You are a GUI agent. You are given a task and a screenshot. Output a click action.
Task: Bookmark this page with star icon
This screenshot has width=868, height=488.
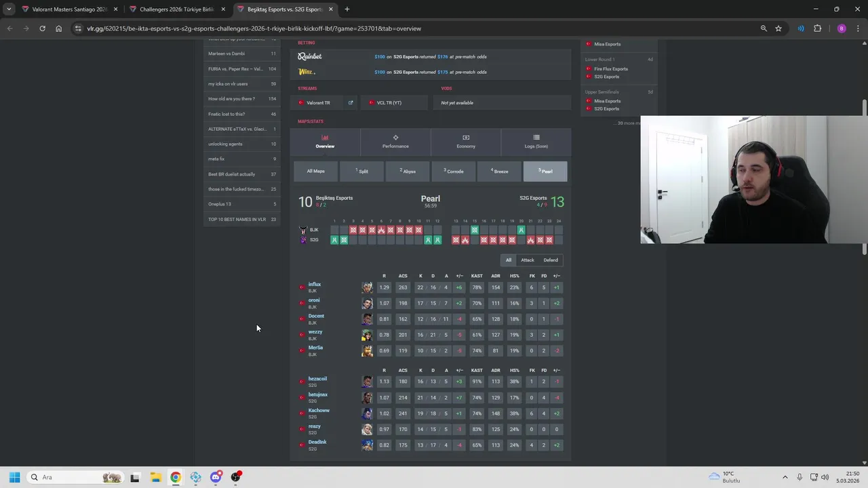778,28
